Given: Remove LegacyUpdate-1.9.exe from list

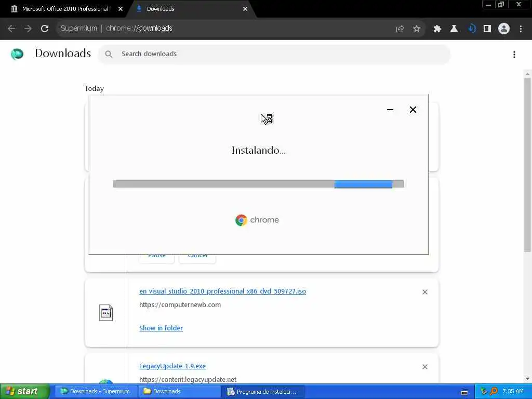Looking at the screenshot, I should pyautogui.click(x=425, y=367).
